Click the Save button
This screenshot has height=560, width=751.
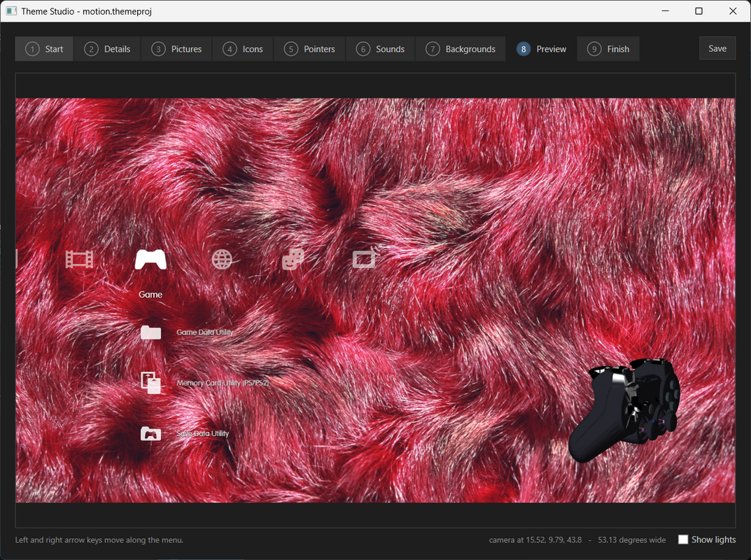point(717,48)
